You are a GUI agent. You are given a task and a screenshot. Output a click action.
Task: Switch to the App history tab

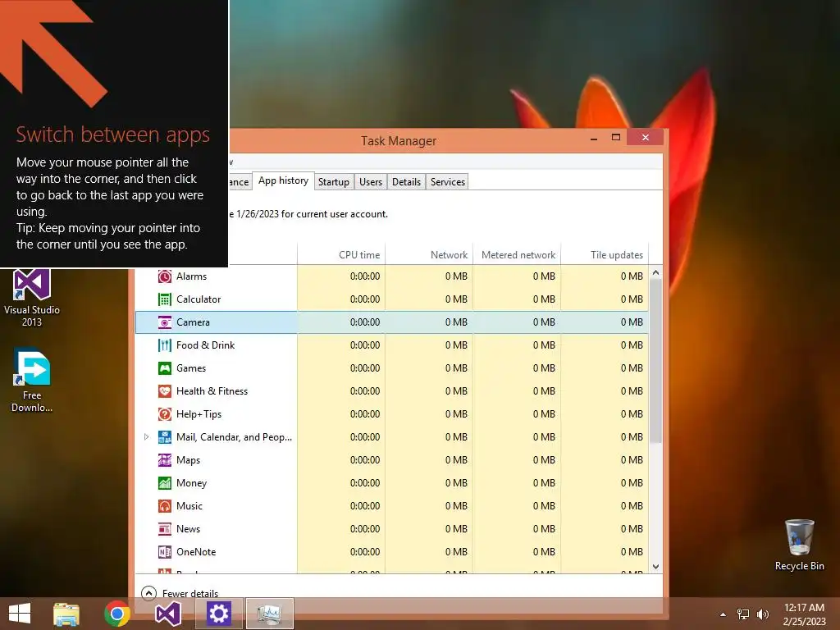pos(283,181)
